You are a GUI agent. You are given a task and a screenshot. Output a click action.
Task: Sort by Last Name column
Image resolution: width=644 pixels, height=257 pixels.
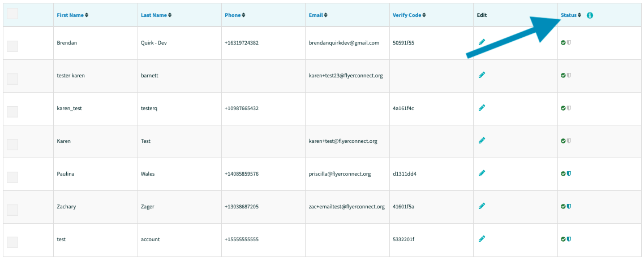click(156, 15)
